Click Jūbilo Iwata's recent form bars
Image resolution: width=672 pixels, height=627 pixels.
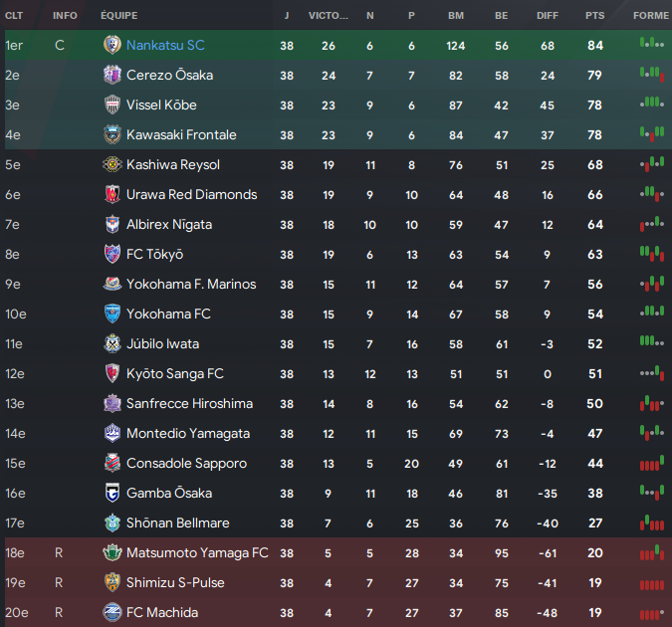pos(652,342)
